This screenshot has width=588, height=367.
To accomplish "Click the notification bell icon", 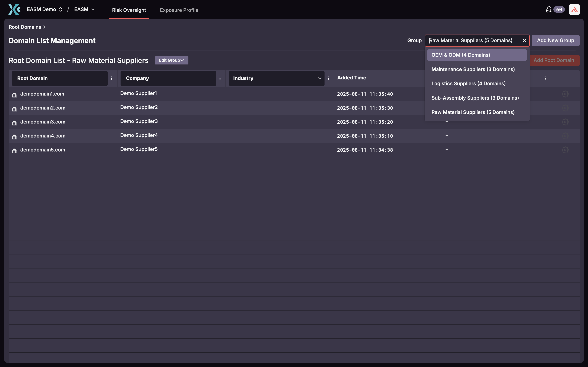I will pyautogui.click(x=548, y=9).
